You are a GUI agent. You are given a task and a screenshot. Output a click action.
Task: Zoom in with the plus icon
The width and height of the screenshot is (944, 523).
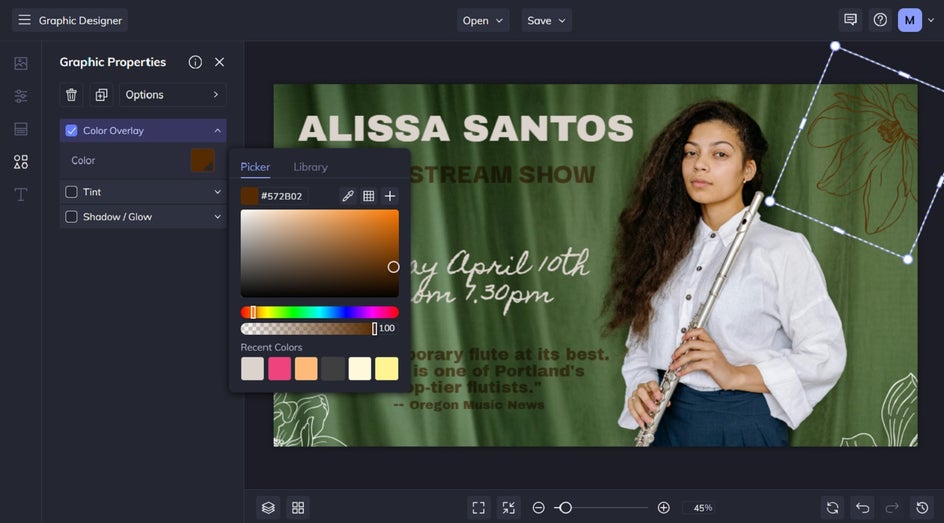(x=663, y=508)
